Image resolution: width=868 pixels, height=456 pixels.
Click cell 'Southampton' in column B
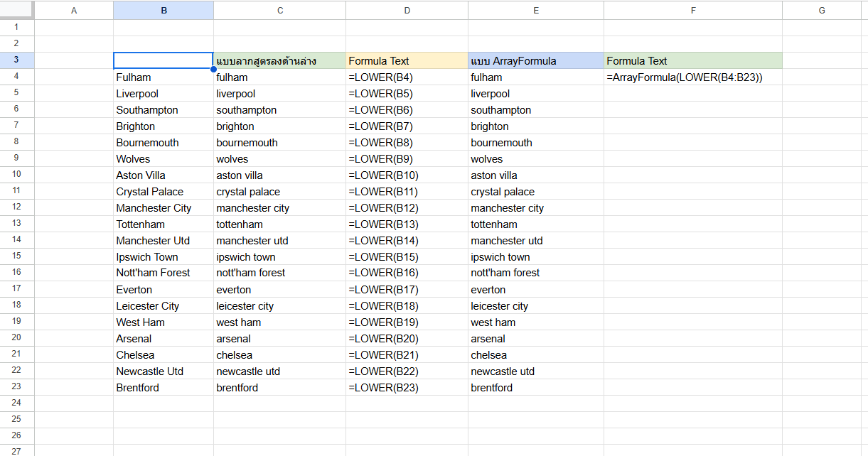(164, 109)
